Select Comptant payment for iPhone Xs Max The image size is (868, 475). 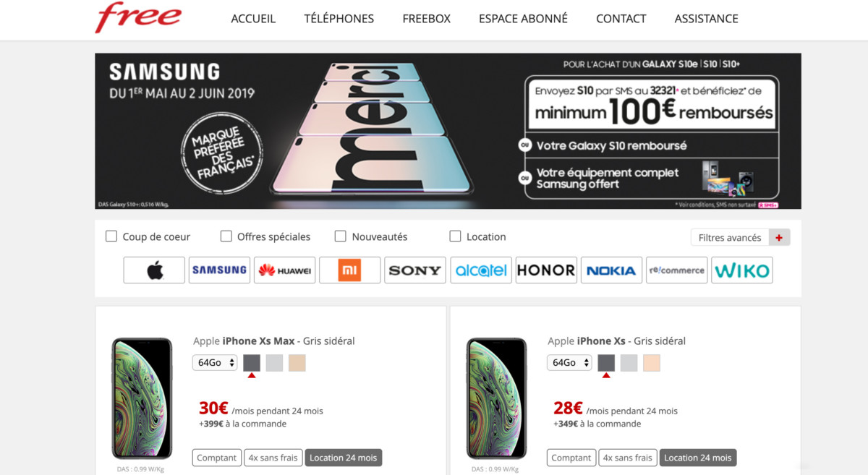216,458
